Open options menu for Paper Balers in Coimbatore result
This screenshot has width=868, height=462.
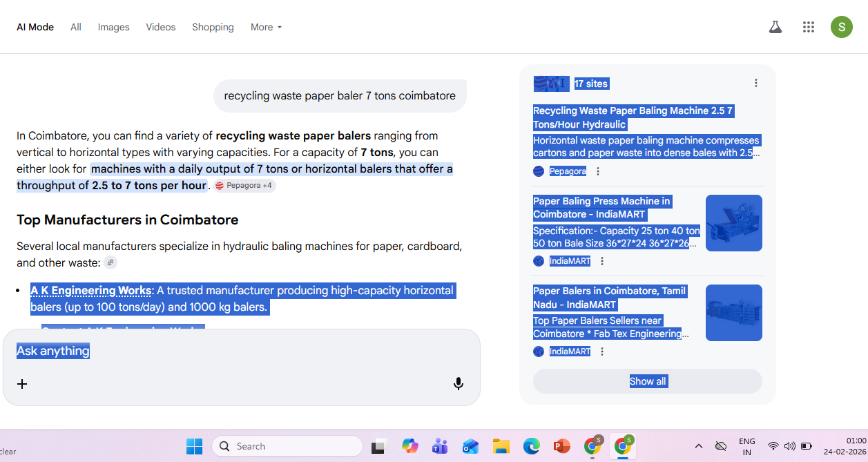pos(602,352)
